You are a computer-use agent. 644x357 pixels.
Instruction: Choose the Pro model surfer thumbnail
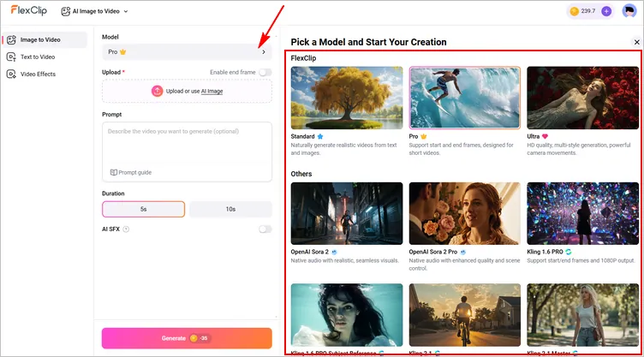click(464, 98)
